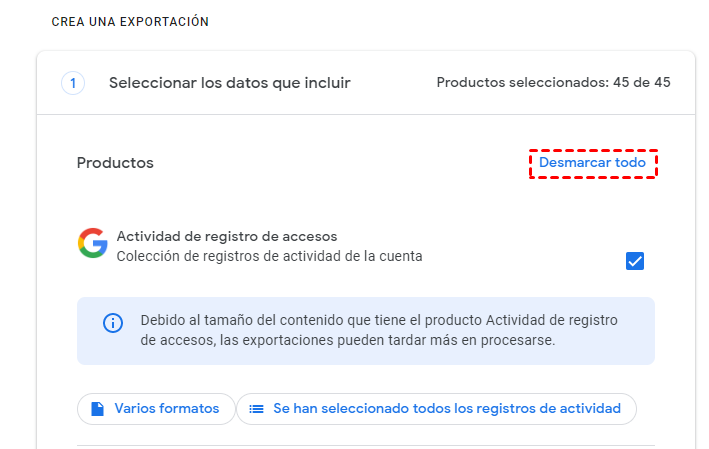Viewport: 709px width, 449px height.
Task: Click the words 'Varios formatos'
Action: pos(167,409)
